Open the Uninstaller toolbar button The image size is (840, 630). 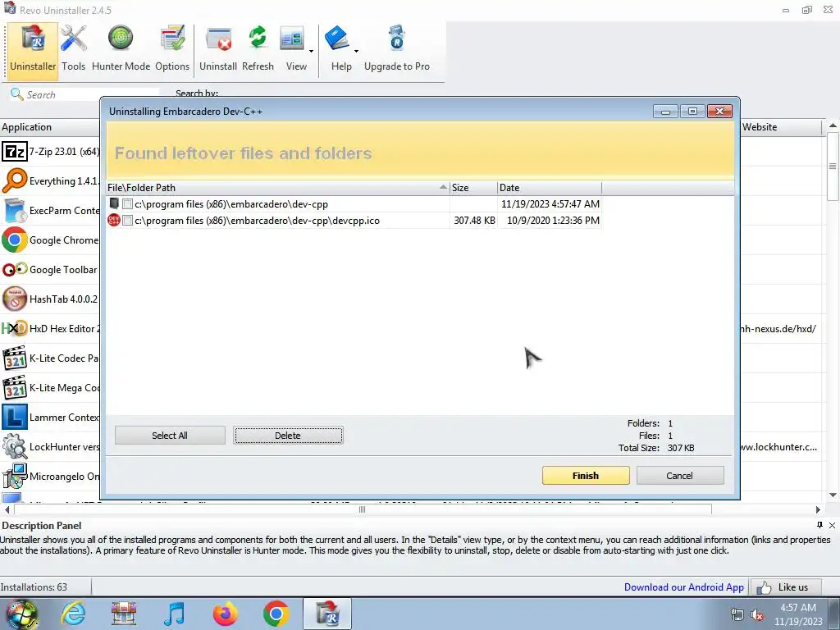[33, 49]
